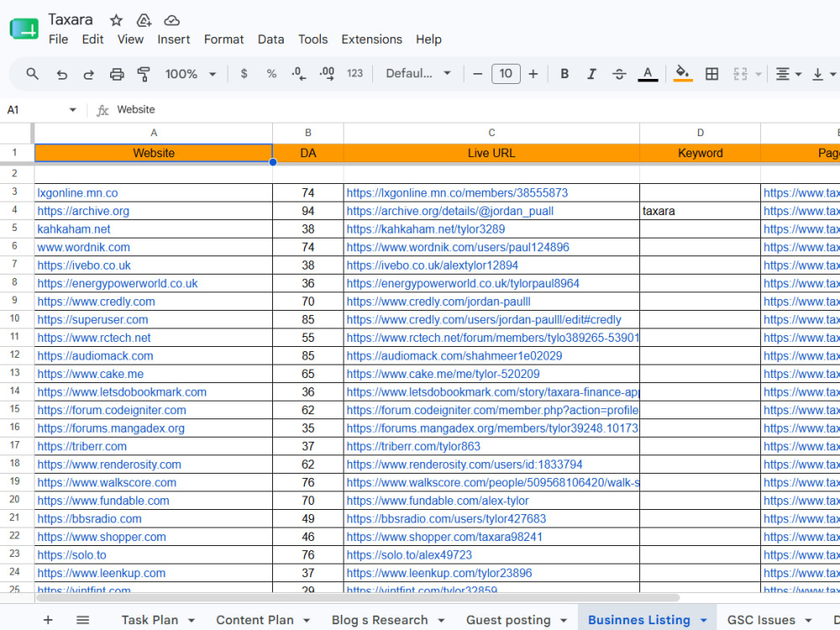Image resolution: width=840 pixels, height=630 pixels.
Task: Open the search menus magnifier icon
Action: click(32, 74)
